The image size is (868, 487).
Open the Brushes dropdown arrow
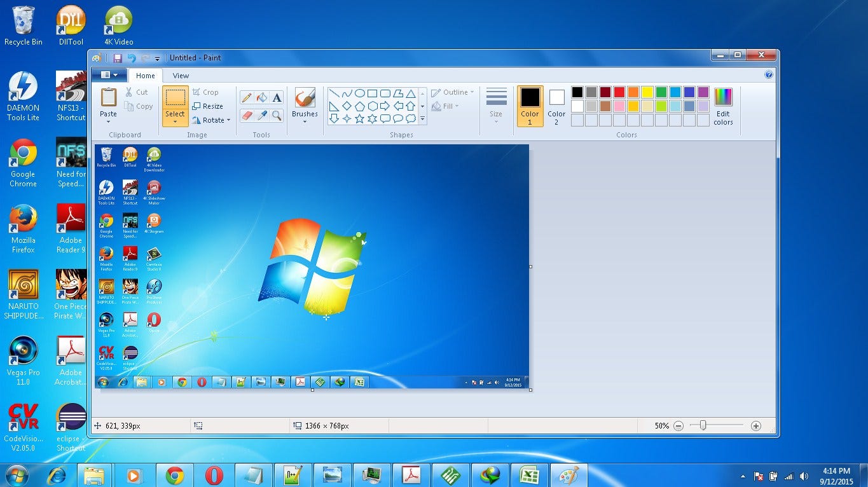click(x=305, y=122)
